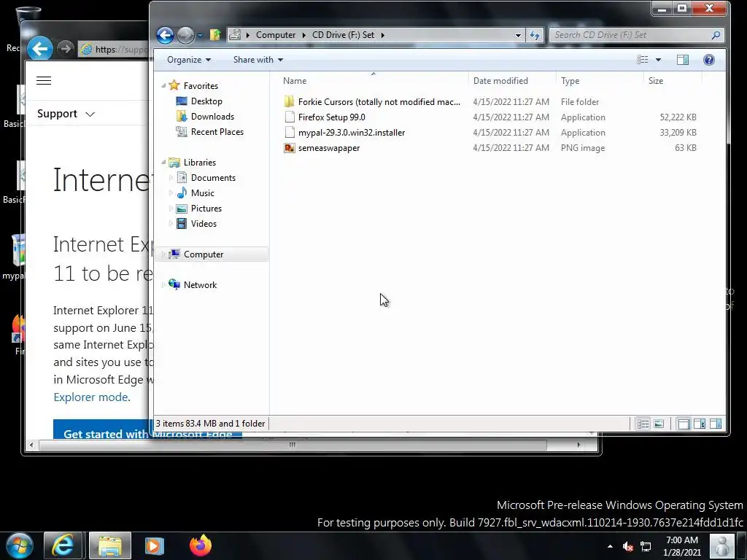The width and height of the screenshot is (747, 560).
Task: Open Desktop under Favorites
Action: point(206,101)
